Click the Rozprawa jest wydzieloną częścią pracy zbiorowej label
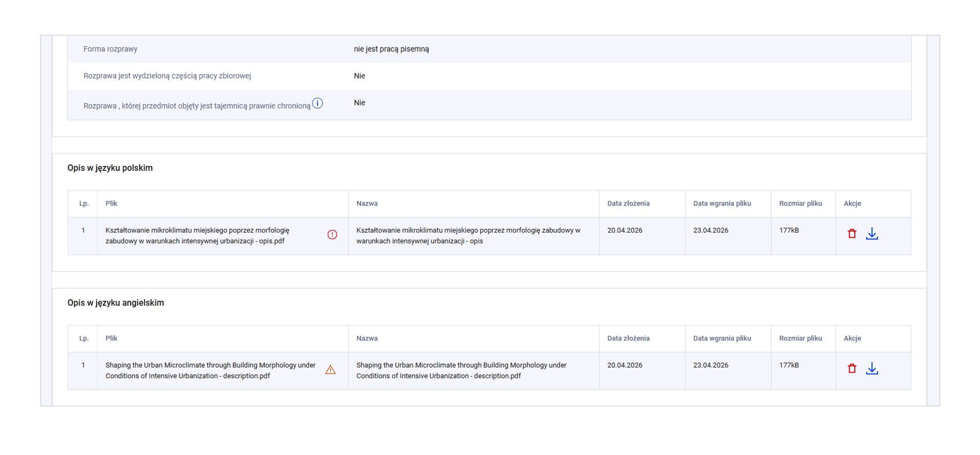Image resolution: width=980 pixels, height=455 pixels. 167,76
